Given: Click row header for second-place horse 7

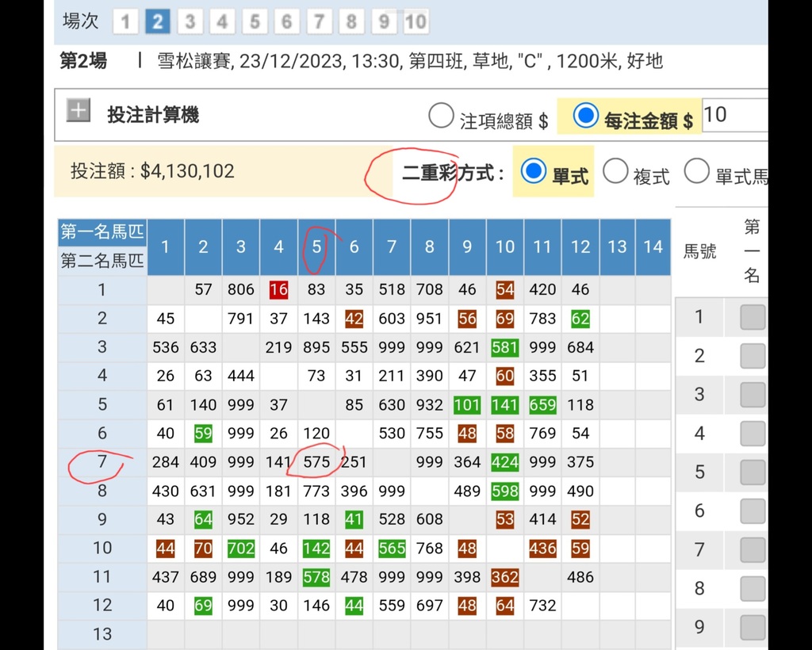Looking at the screenshot, I should pos(101,461).
